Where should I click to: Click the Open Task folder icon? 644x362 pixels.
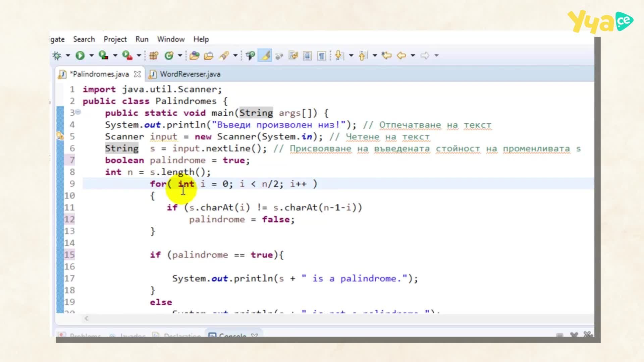[209, 55]
